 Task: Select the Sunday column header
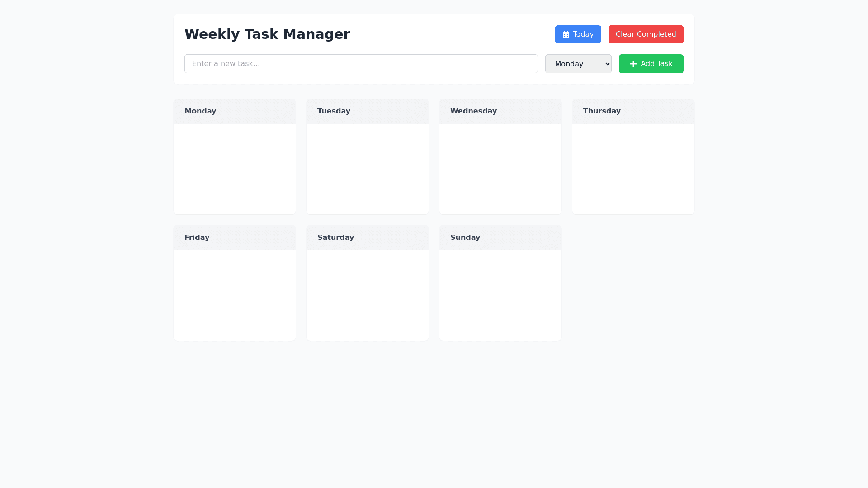click(465, 238)
